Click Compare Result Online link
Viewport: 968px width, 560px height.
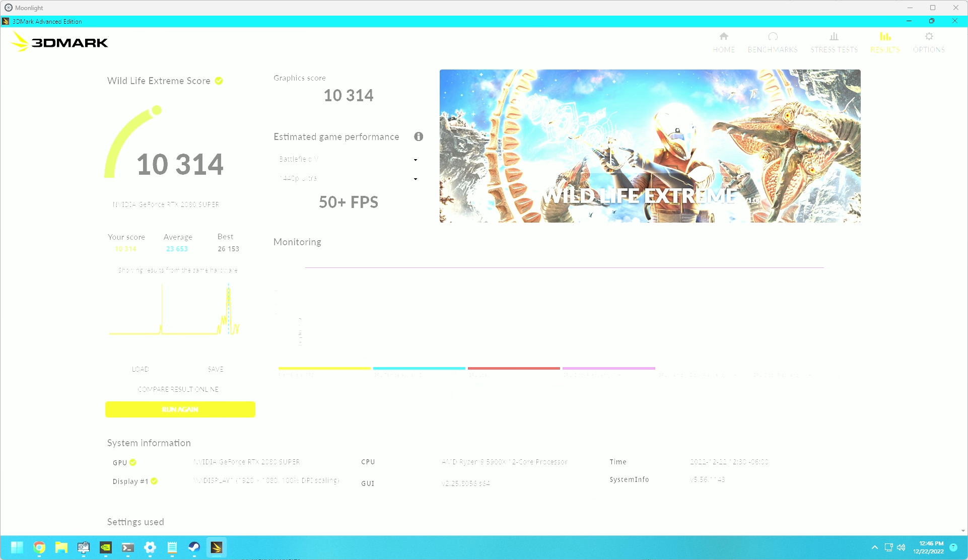tap(178, 389)
